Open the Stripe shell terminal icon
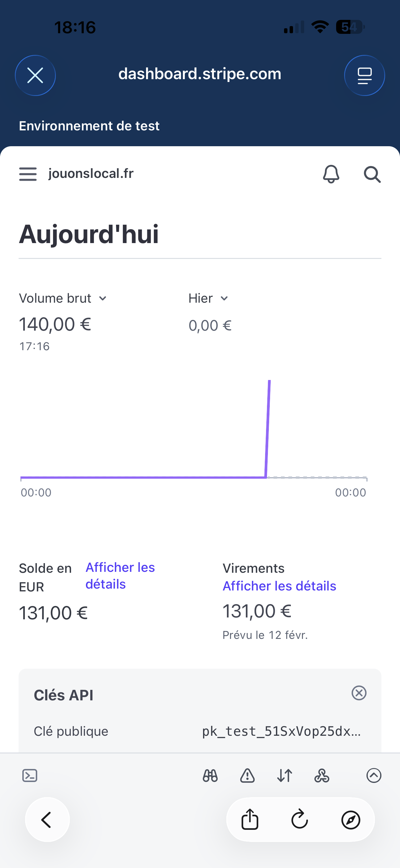The height and width of the screenshot is (868, 400). pos(30,775)
